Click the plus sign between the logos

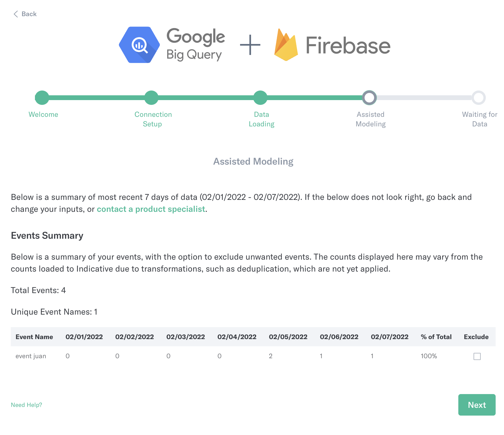tap(250, 45)
